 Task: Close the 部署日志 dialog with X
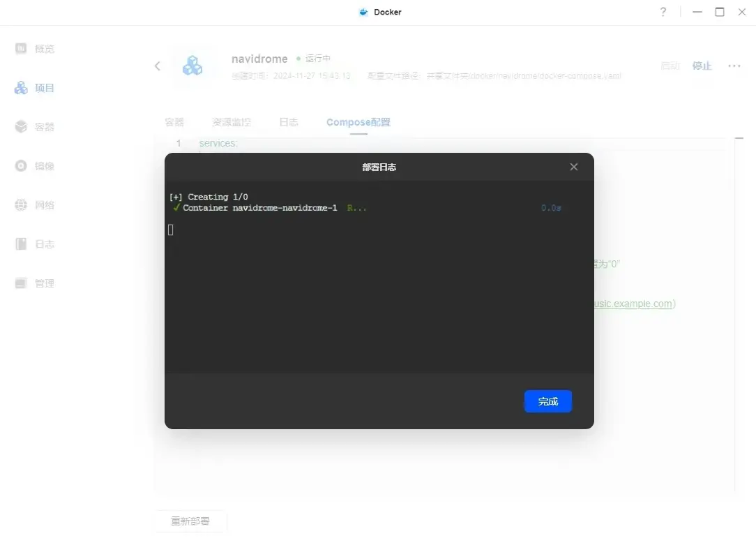(574, 167)
